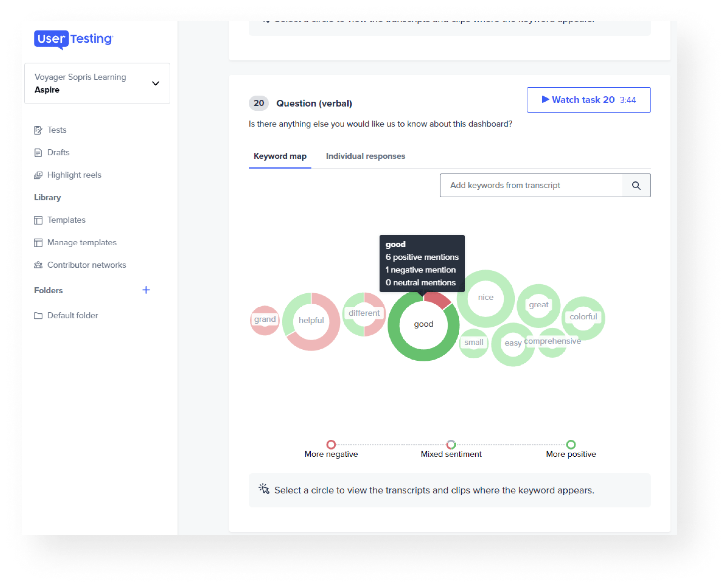728x587 pixels.
Task: Click the Manage templates icon
Action: click(38, 242)
